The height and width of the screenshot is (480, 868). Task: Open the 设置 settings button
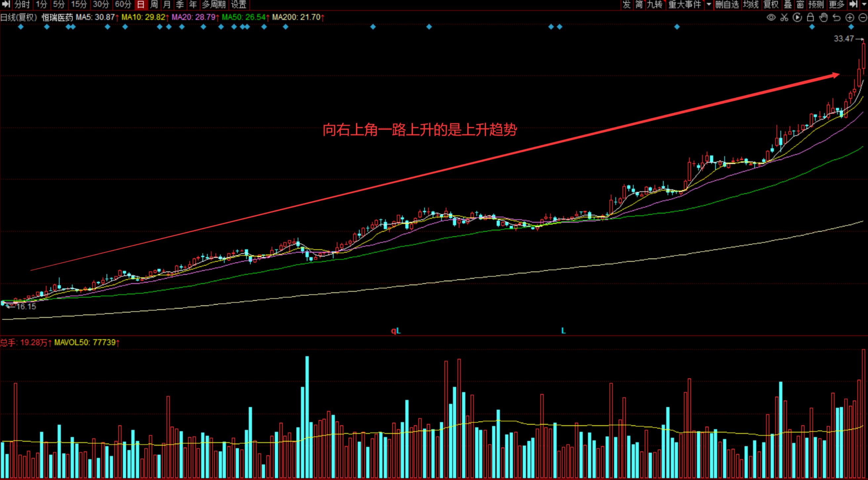(238, 4)
